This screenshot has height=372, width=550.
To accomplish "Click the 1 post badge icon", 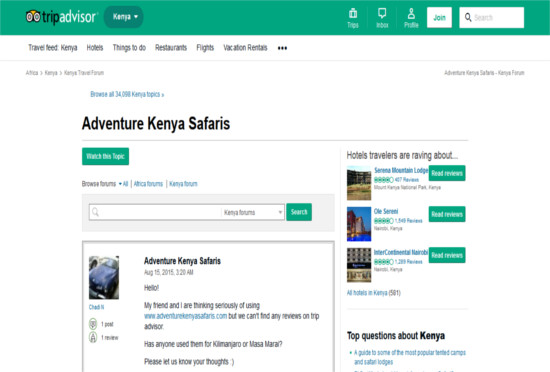I will click(93, 324).
